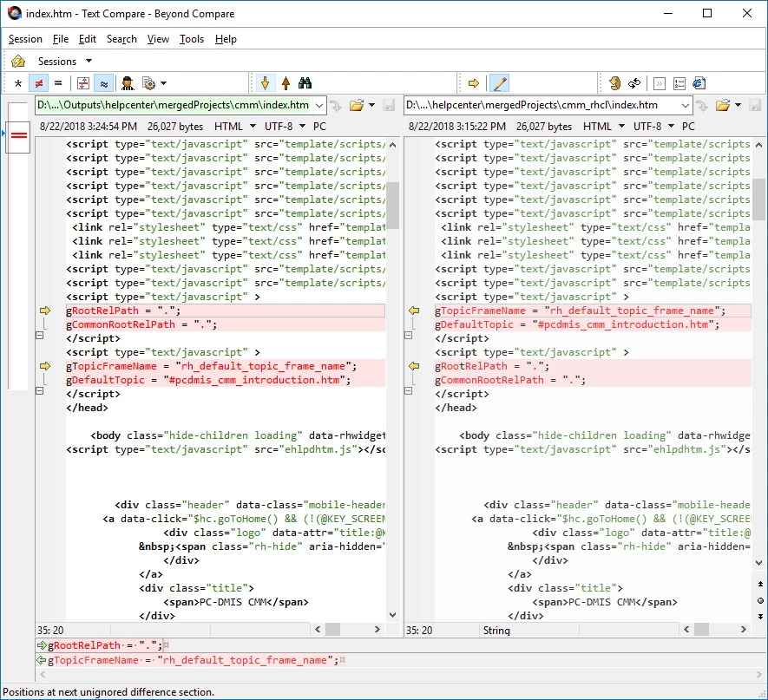The image size is (768, 700).
Task: Click right pane browse folder icon
Action: tap(723, 105)
